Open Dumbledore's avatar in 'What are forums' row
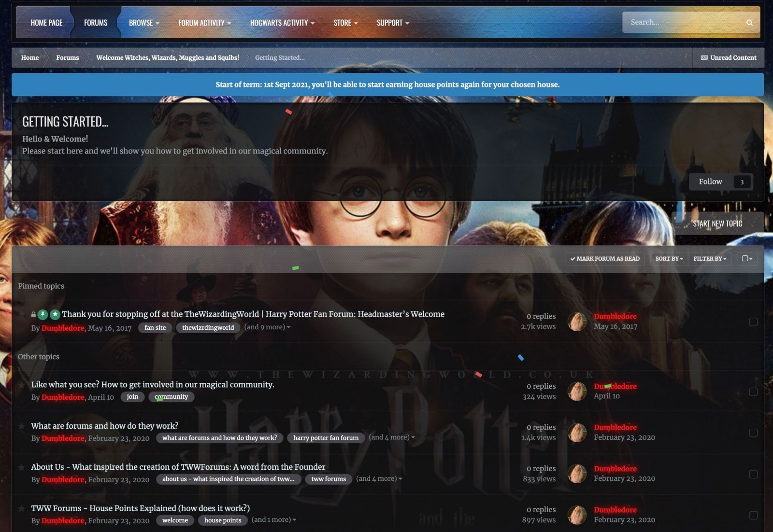 coord(577,433)
